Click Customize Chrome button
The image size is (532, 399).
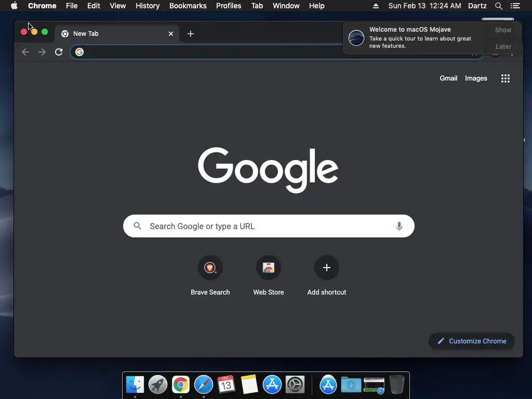472,341
